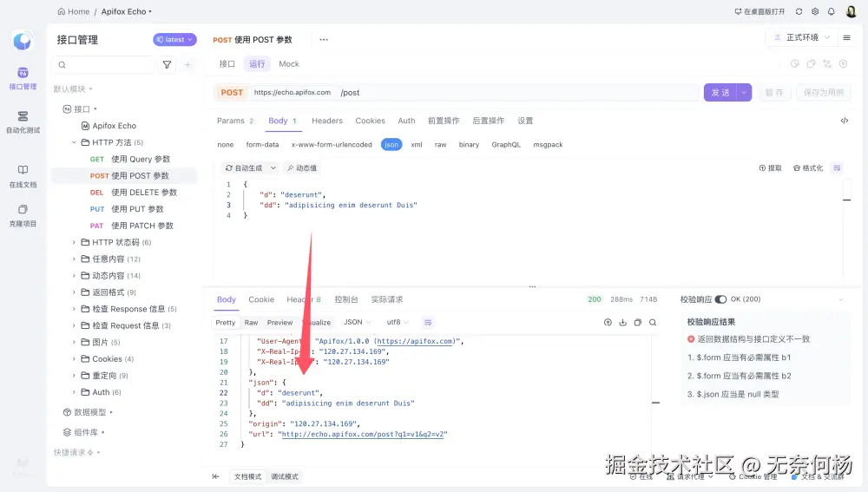Open the latest version dropdown

(174, 39)
